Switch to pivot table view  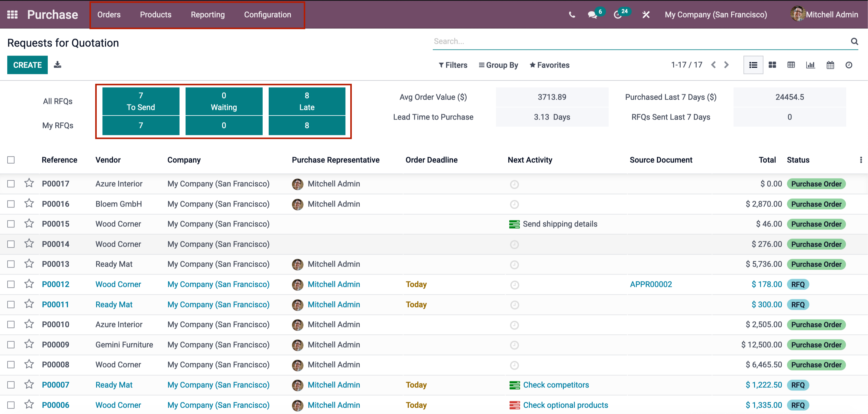791,65
